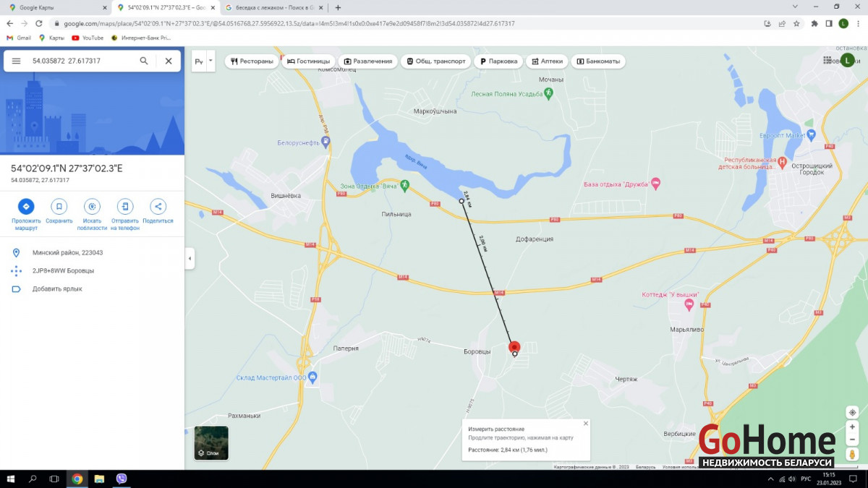Click the Поделиться share icon
Image resolution: width=868 pixels, height=488 pixels.
click(x=158, y=206)
